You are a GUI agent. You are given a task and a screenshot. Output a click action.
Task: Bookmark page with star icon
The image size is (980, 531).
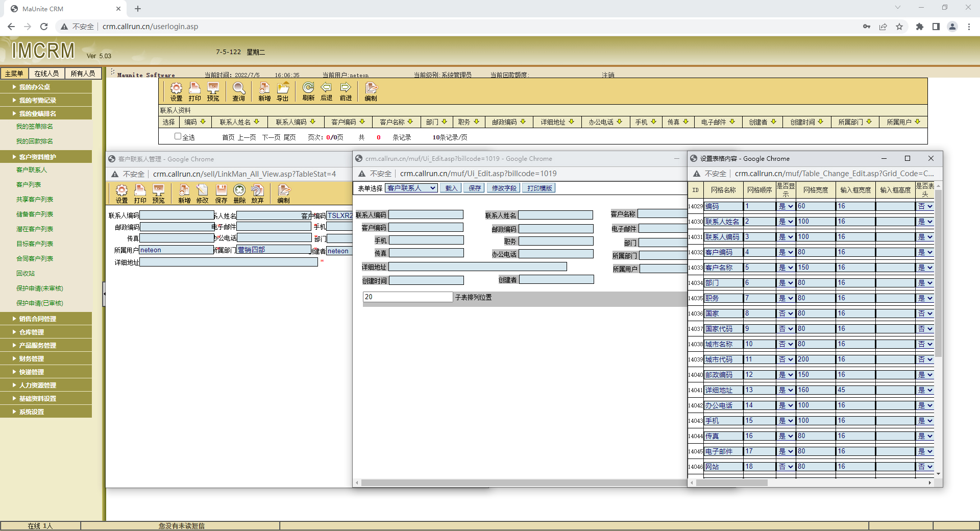(899, 27)
